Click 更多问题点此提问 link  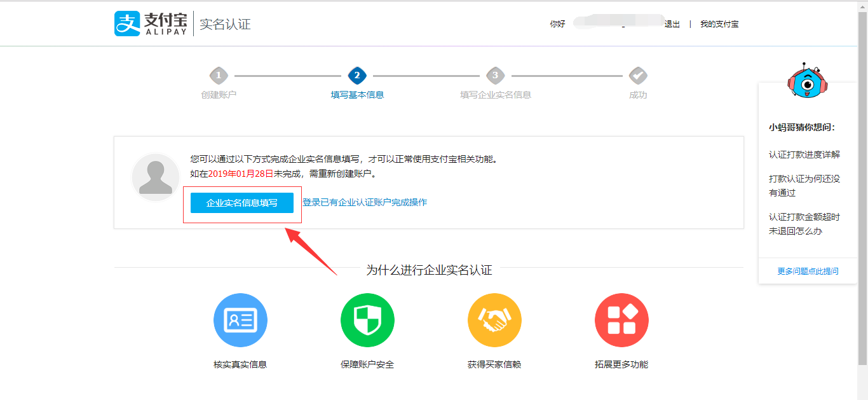coord(808,271)
